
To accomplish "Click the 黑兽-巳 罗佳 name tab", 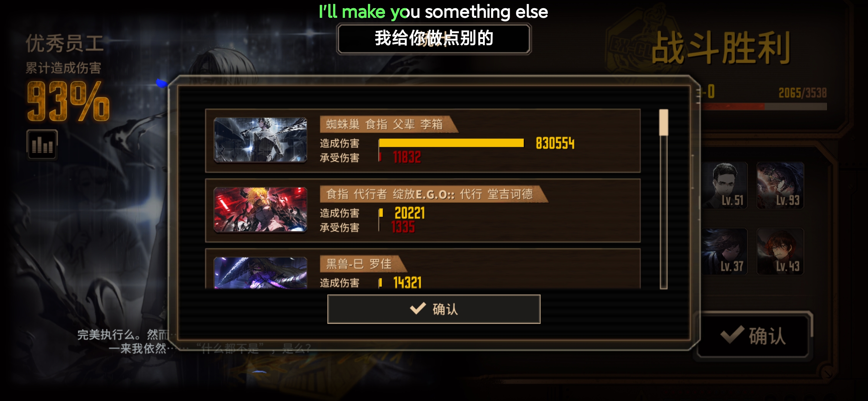I will [363, 264].
